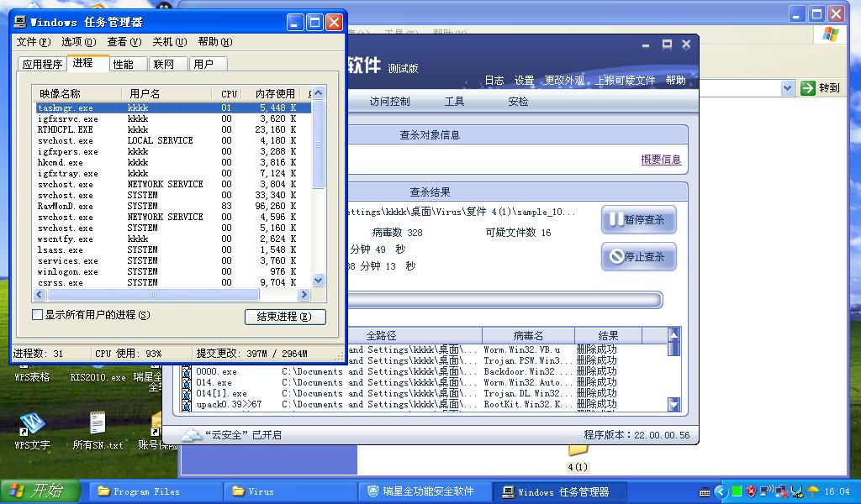Screen dimensions: 861x504
Task: Open the 关机 menu
Action: pyautogui.click(x=170, y=42)
